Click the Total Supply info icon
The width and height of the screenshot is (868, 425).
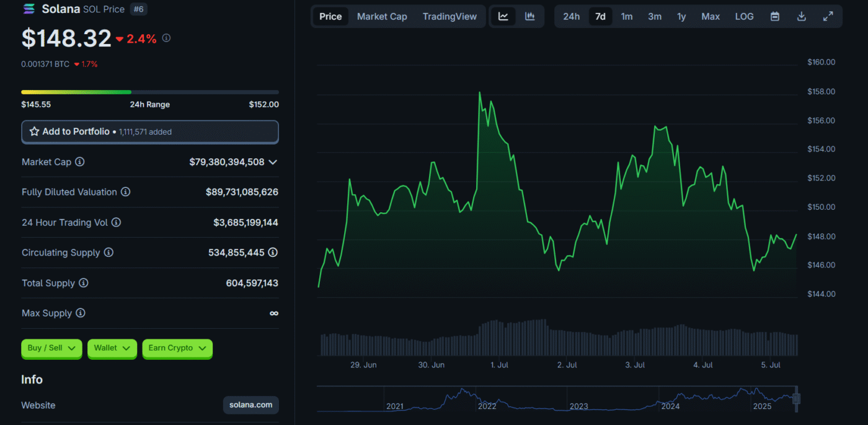[x=83, y=283]
